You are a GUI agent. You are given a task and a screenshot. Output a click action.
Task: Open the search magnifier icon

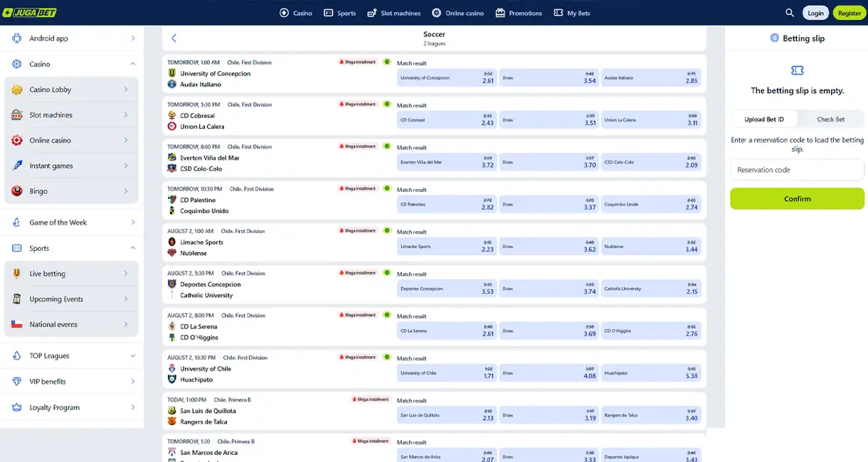coord(790,13)
